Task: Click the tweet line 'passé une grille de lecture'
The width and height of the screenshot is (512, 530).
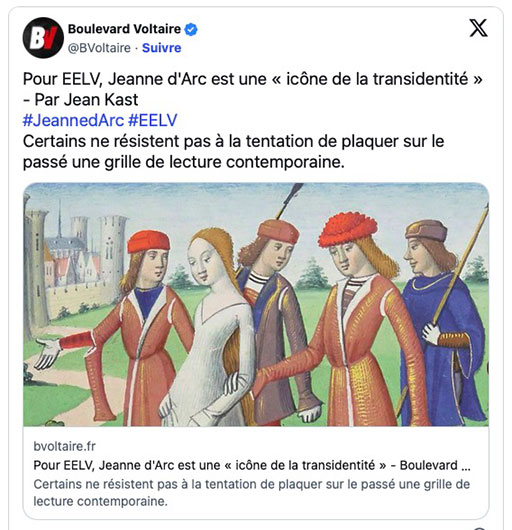Action: [184, 162]
